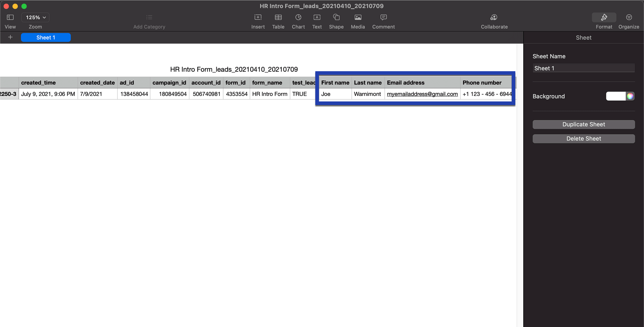Select the Table tool in the toolbar
The width and height of the screenshot is (644, 327).
pyautogui.click(x=278, y=18)
